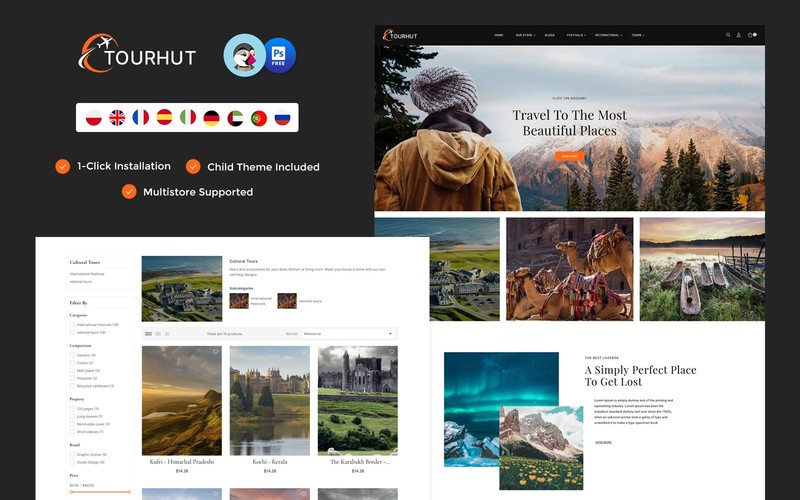
Task: Check the Ceramic composition filter
Action: pyautogui.click(x=72, y=355)
